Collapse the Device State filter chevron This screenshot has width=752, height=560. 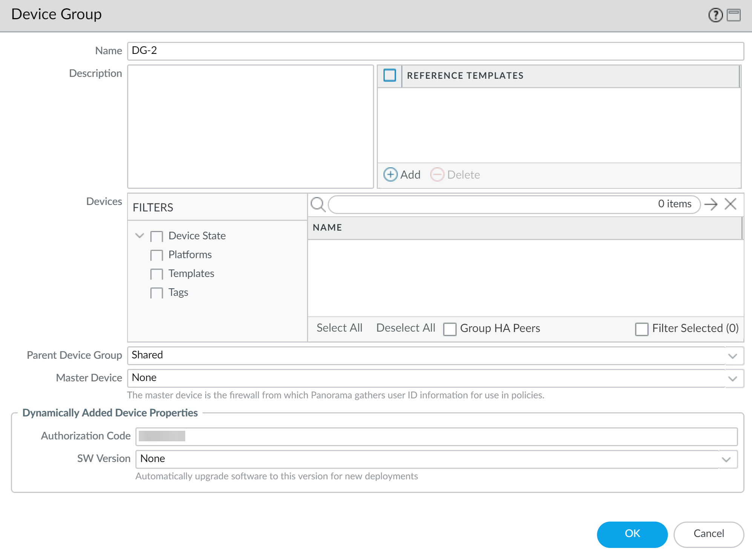(x=140, y=236)
